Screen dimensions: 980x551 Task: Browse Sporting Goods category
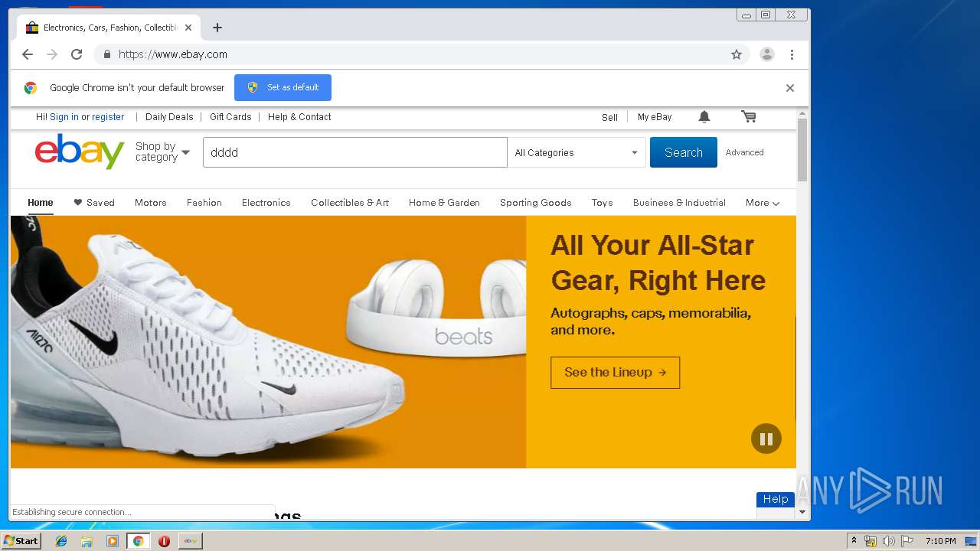pyautogui.click(x=536, y=203)
